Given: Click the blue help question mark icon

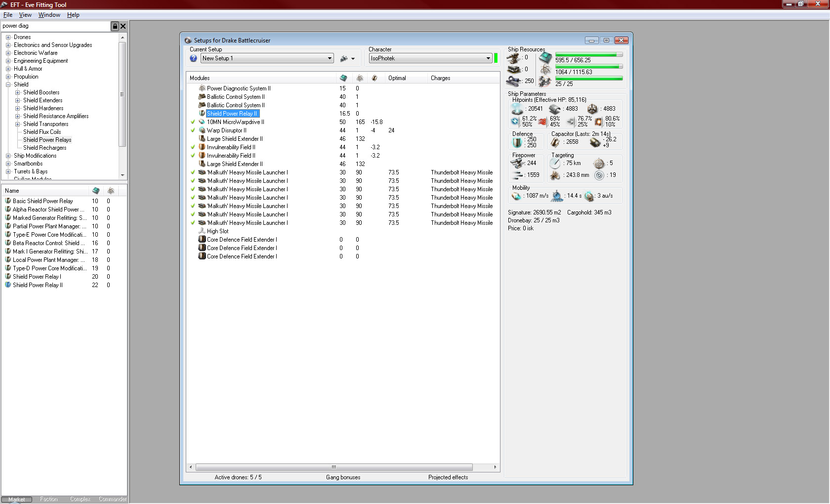Looking at the screenshot, I should [194, 58].
